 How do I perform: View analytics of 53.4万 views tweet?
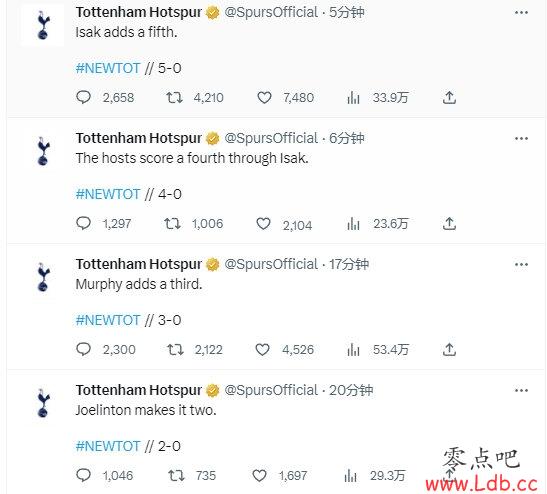353,350
